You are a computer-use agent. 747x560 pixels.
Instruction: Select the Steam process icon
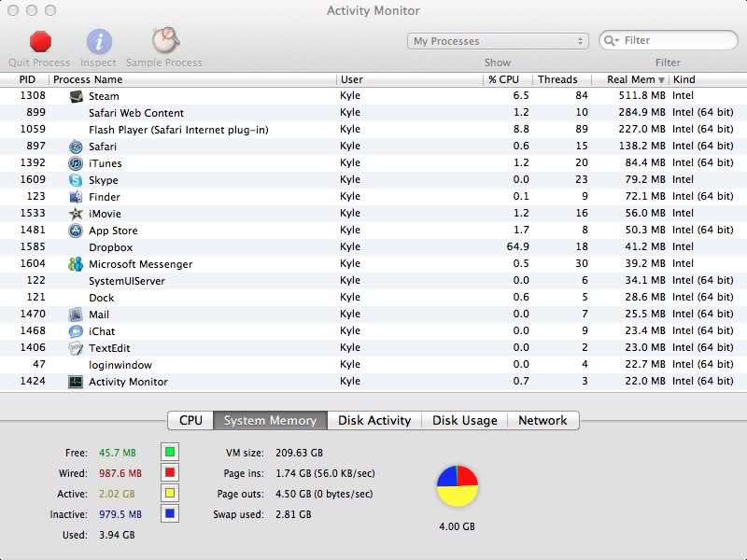pyautogui.click(x=76, y=96)
